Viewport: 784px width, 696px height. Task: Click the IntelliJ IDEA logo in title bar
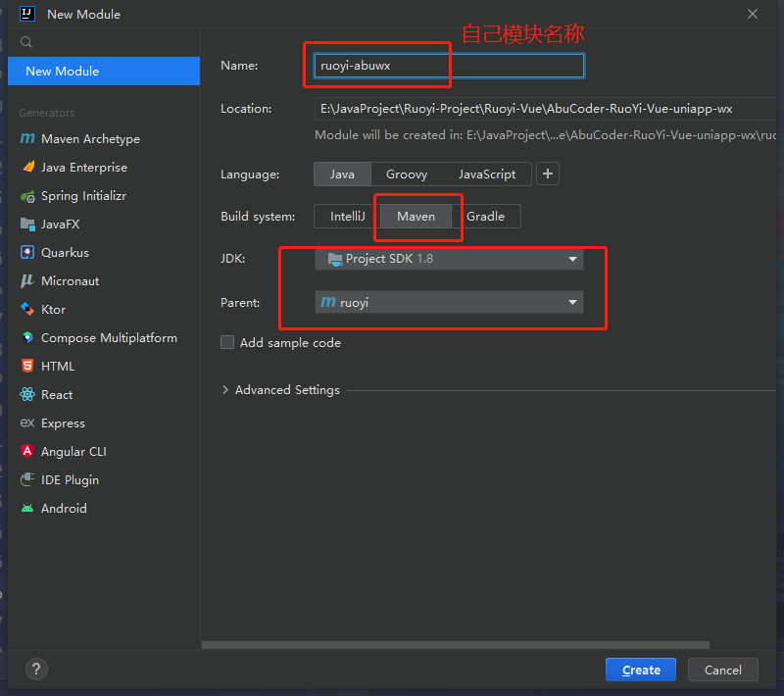(x=27, y=14)
